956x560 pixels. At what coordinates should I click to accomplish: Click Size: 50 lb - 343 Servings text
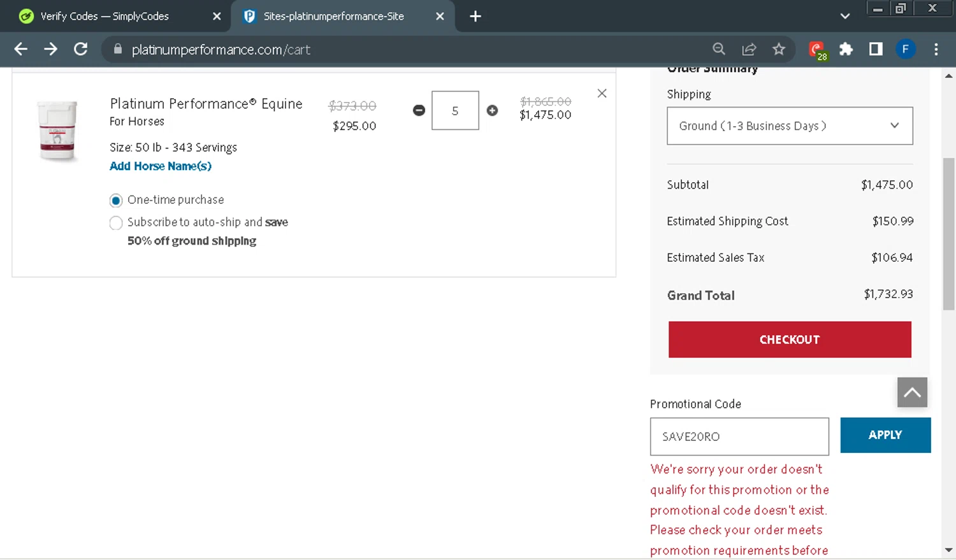173,148
